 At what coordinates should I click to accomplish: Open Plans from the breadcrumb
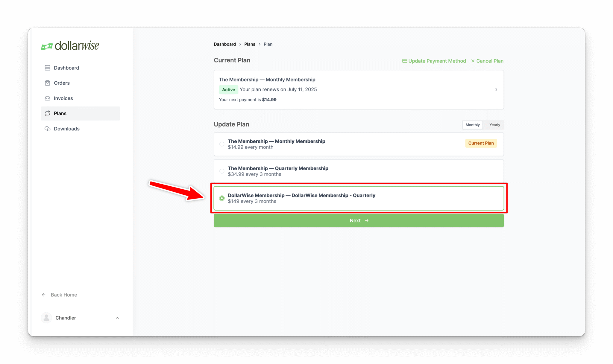click(x=250, y=44)
